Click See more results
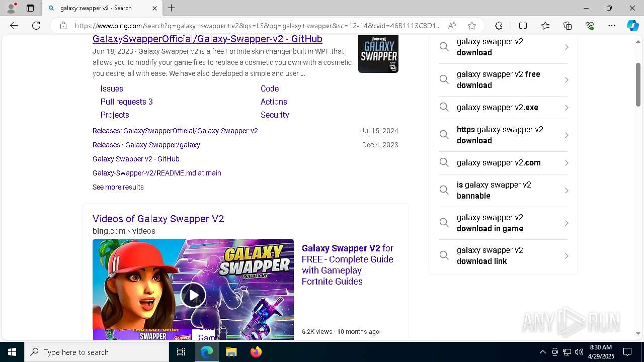The image size is (644, 362). pyautogui.click(x=118, y=187)
